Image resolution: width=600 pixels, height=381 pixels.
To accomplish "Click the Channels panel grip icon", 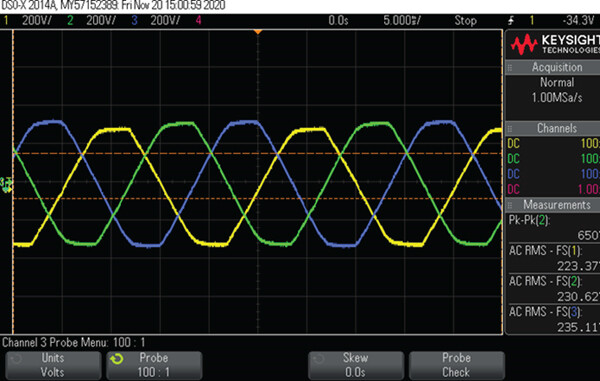I will 510,129.
